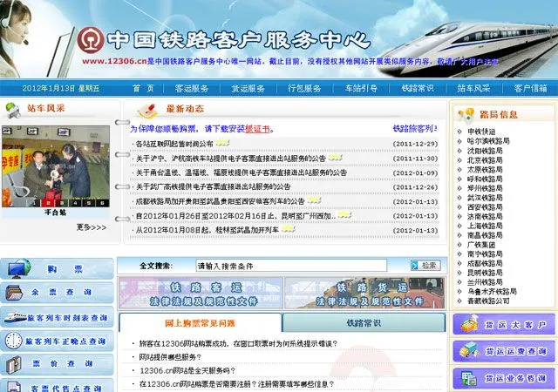
Task: Click the new badge after 各站互联网起售时间公布
Action: [x=222, y=143]
